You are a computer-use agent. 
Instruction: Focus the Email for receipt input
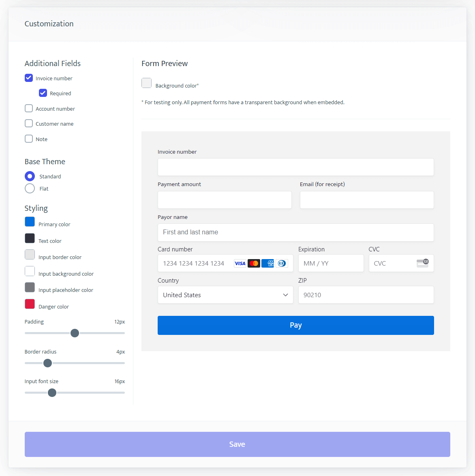click(x=367, y=200)
